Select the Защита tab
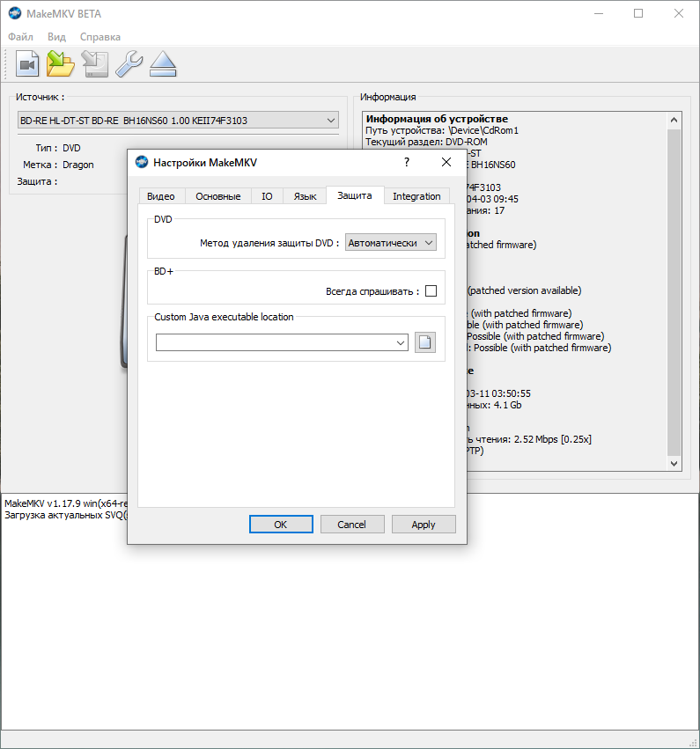Screen dimensions: 700x749 click(x=355, y=195)
